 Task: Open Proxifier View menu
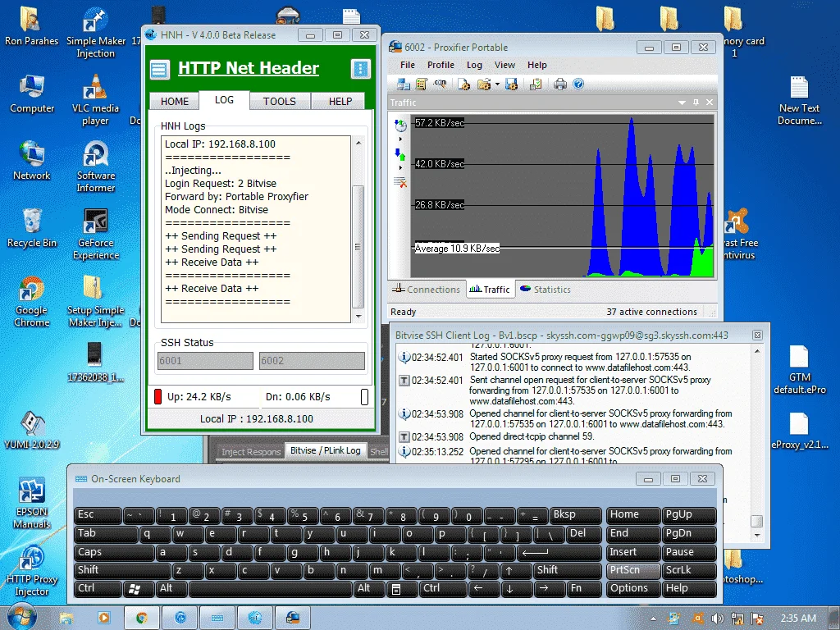[x=504, y=65]
